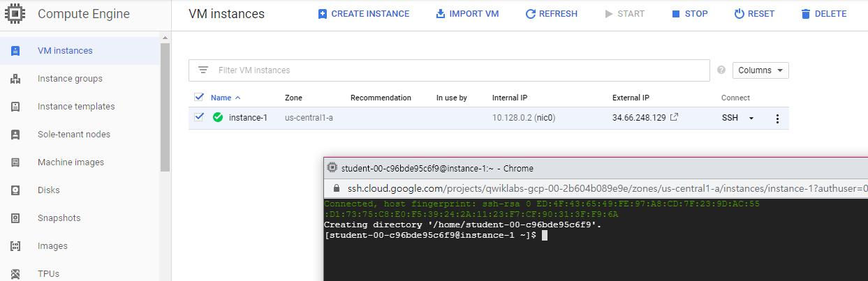Click external IP 34.66.248.129

click(639, 118)
